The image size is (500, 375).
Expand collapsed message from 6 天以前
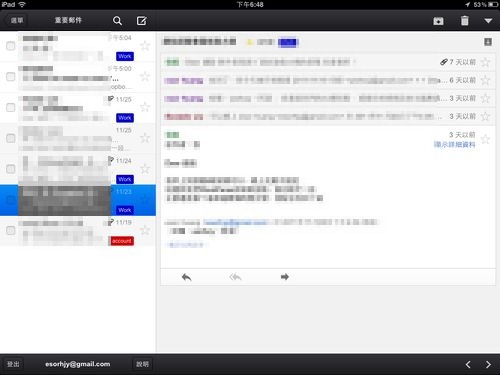(327, 80)
